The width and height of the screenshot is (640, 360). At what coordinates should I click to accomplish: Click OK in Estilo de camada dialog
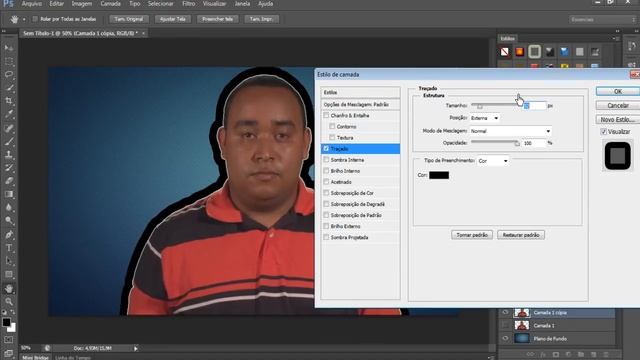[x=618, y=91]
